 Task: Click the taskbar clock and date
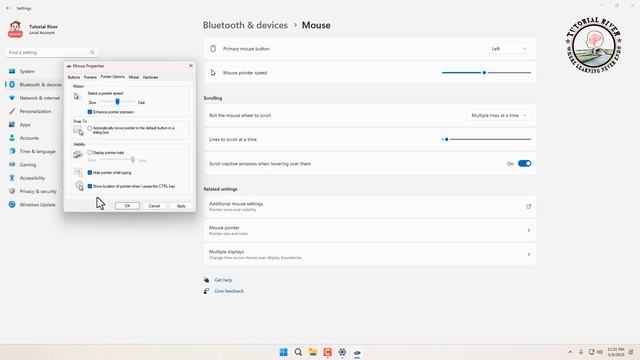(x=616, y=352)
